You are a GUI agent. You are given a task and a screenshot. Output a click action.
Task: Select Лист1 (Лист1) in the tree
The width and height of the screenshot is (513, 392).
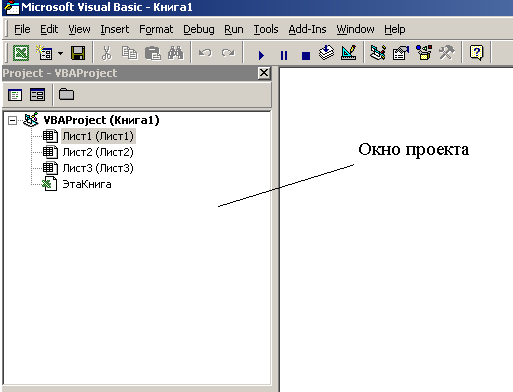98,136
